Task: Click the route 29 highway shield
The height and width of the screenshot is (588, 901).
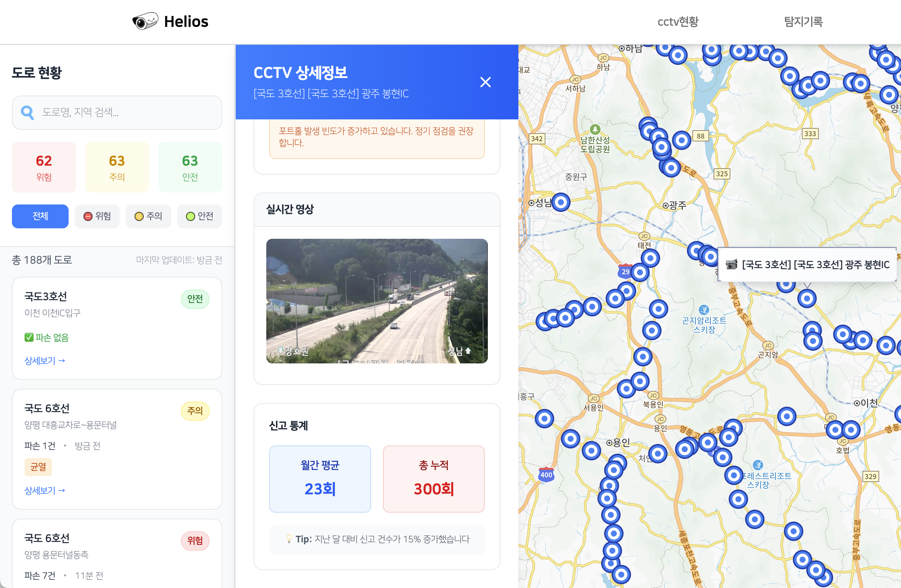Action: [x=625, y=271]
